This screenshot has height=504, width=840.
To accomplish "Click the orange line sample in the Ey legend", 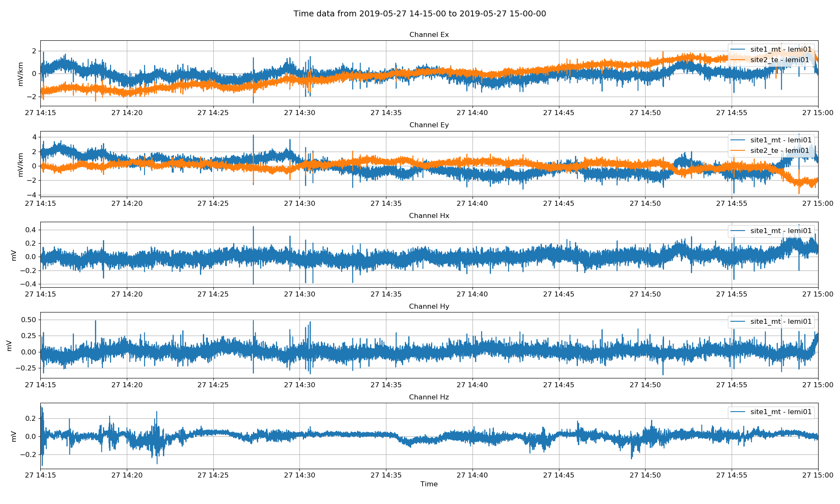I will [738, 150].
